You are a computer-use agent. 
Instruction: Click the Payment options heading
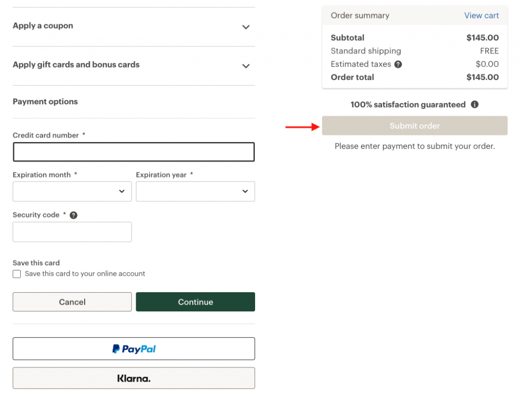click(x=45, y=102)
